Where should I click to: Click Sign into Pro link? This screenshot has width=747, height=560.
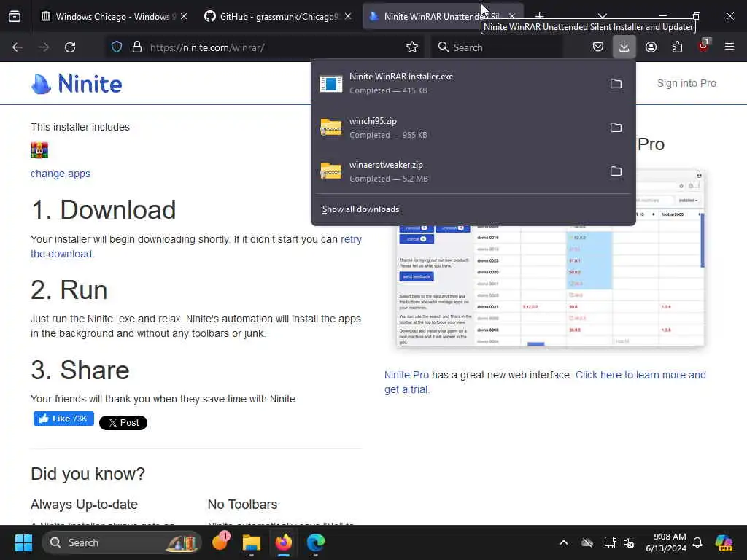(x=686, y=83)
